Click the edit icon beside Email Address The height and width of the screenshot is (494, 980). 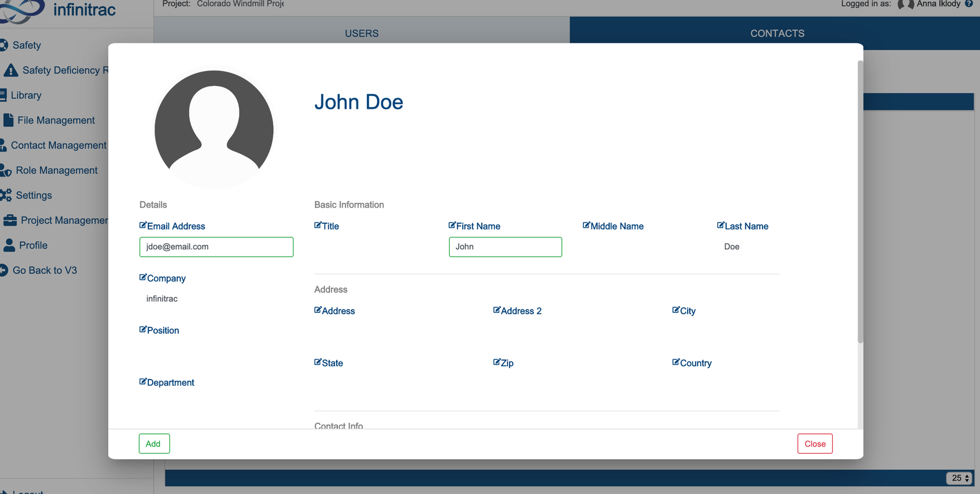(143, 225)
